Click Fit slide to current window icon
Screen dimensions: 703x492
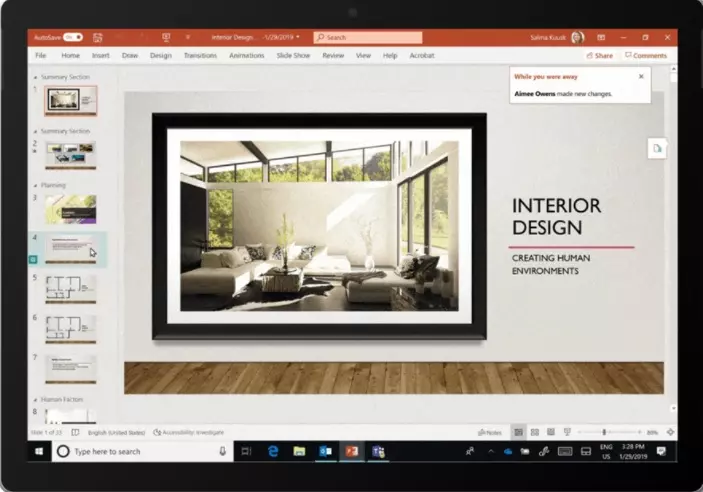[x=670, y=432]
